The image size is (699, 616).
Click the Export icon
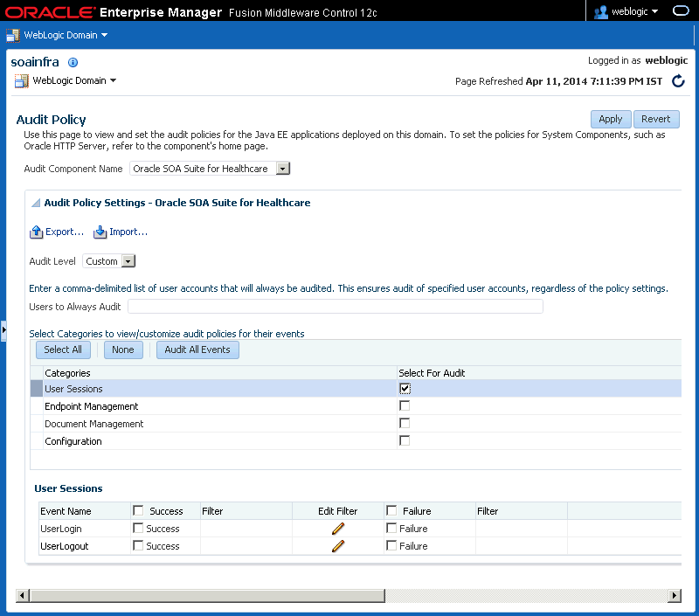coord(36,232)
